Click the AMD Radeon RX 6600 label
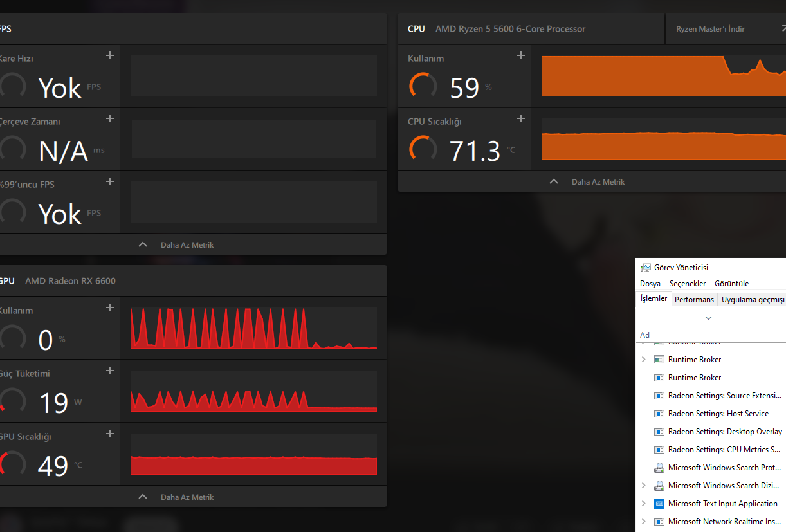 pyautogui.click(x=71, y=281)
